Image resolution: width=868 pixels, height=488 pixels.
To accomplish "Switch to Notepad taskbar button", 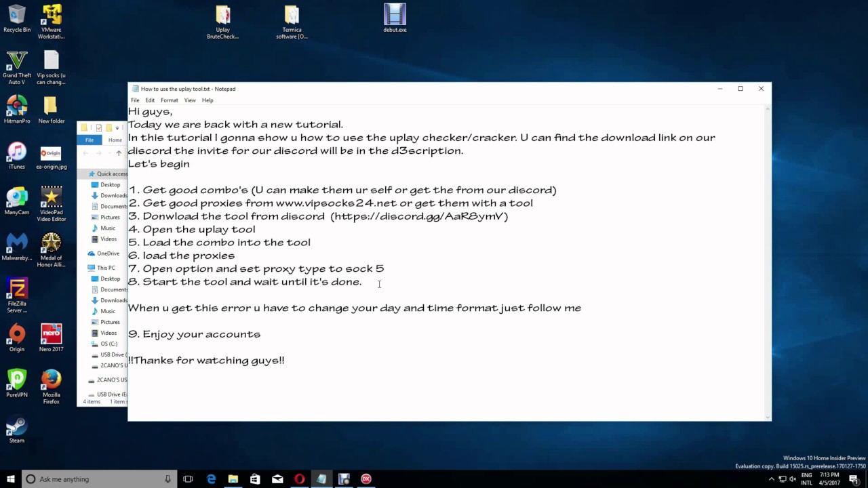I will pos(321,479).
